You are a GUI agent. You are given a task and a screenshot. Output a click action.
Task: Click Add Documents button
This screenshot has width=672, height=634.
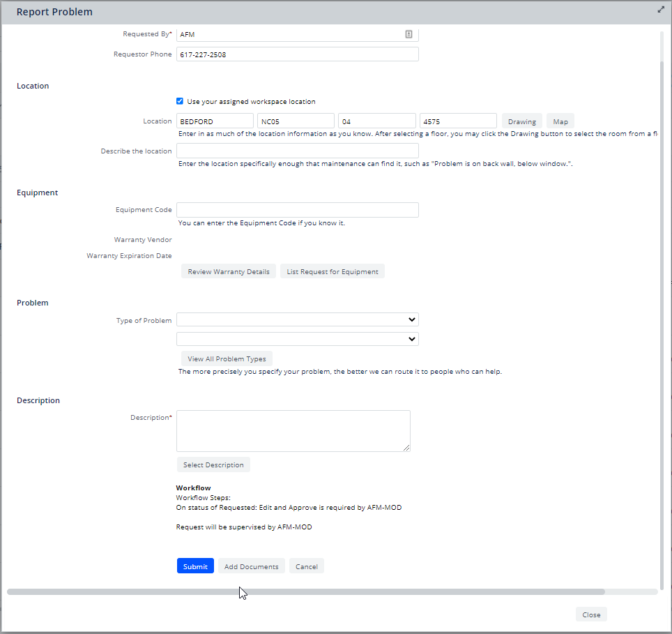coord(251,566)
